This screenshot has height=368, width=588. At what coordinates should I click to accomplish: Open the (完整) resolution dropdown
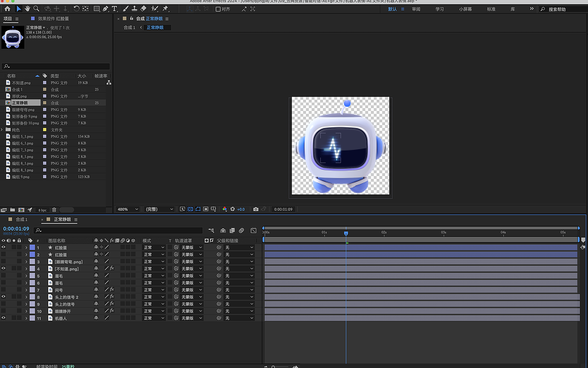[x=159, y=209]
